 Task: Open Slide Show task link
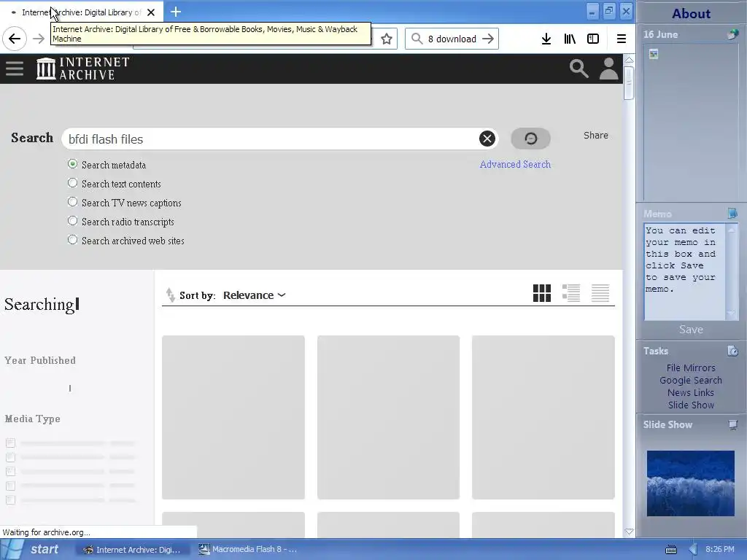point(691,405)
